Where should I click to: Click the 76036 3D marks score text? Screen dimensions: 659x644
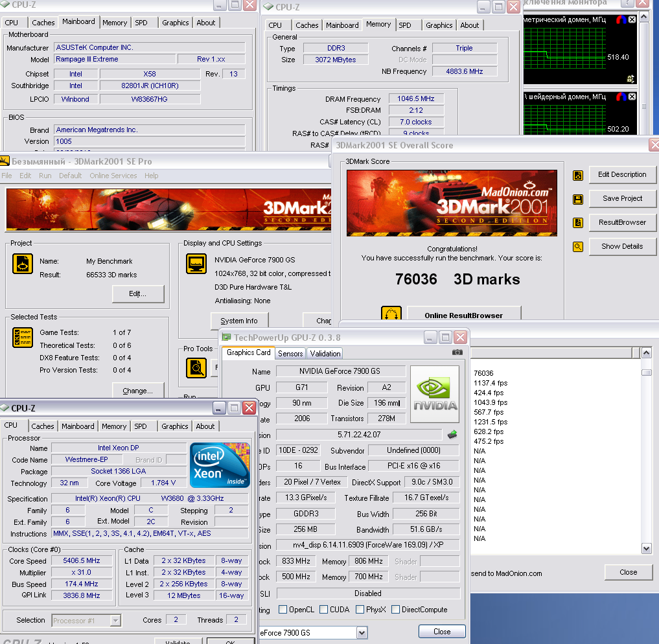point(457,279)
